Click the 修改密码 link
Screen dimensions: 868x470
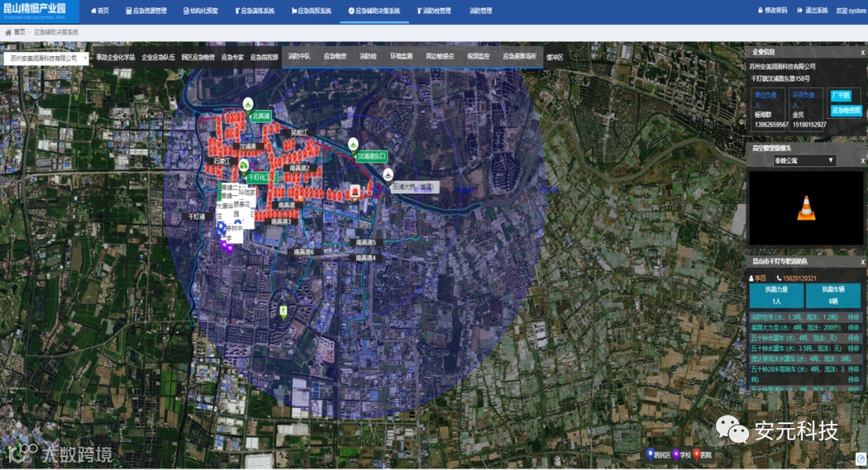coord(772,10)
